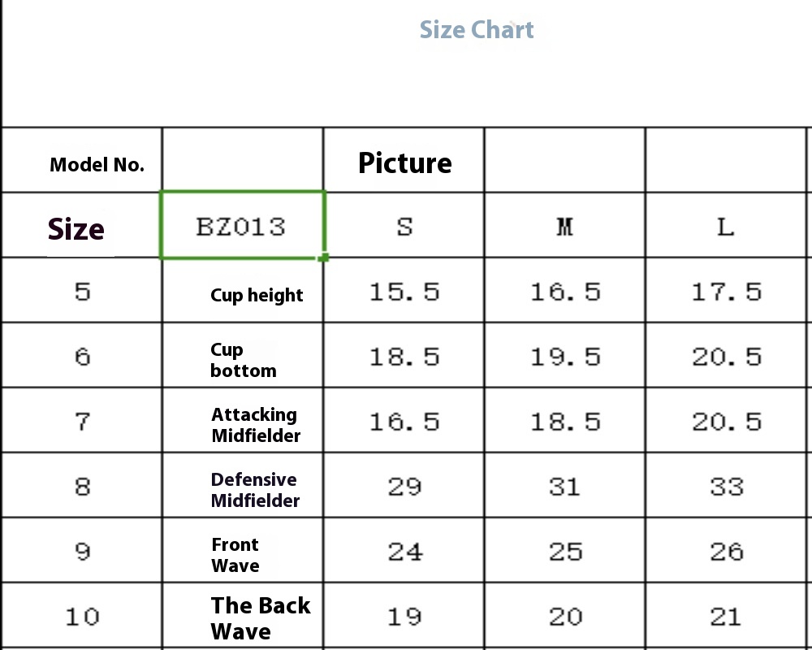Screen dimensions: 812x650
Task: Select the Cup bottom row label
Action: [x=244, y=360]
